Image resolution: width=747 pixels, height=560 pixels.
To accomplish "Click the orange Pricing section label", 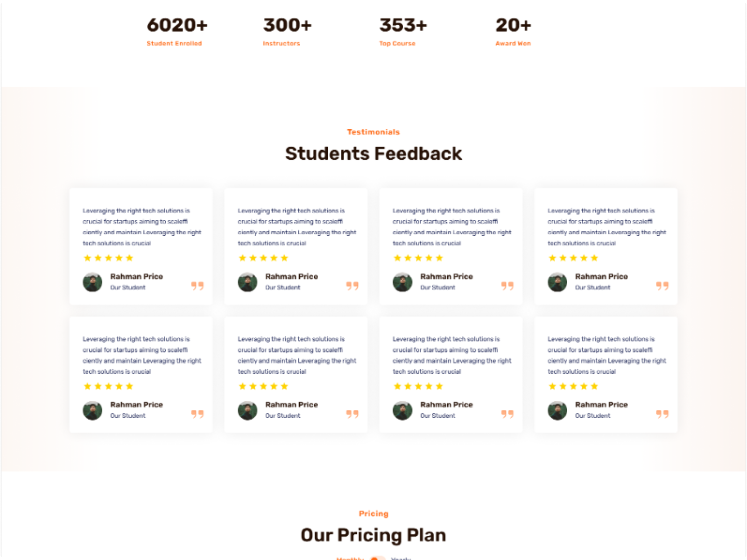I will pyautogui.click(x=373, y=514).
